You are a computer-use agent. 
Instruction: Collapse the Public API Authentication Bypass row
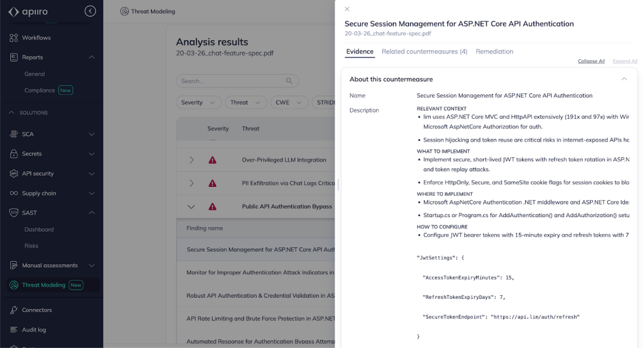click(192, 206)
